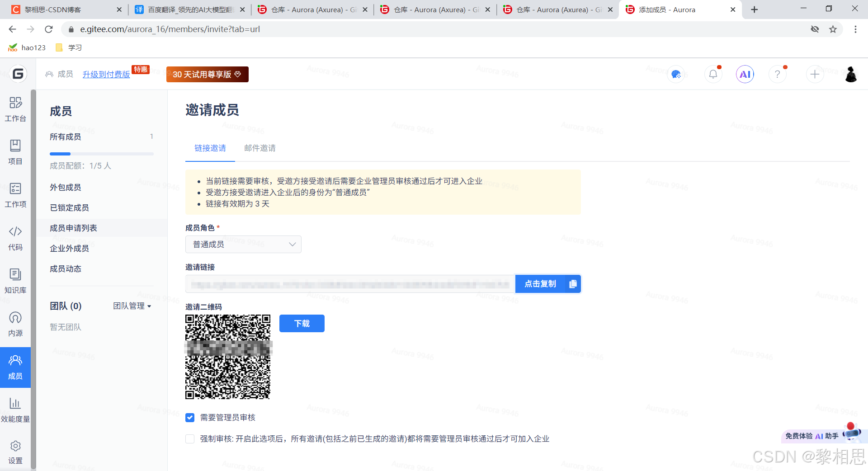868x471 pixels.
Task: Click the 团队 (0) heading
Action: pos(66,306)
